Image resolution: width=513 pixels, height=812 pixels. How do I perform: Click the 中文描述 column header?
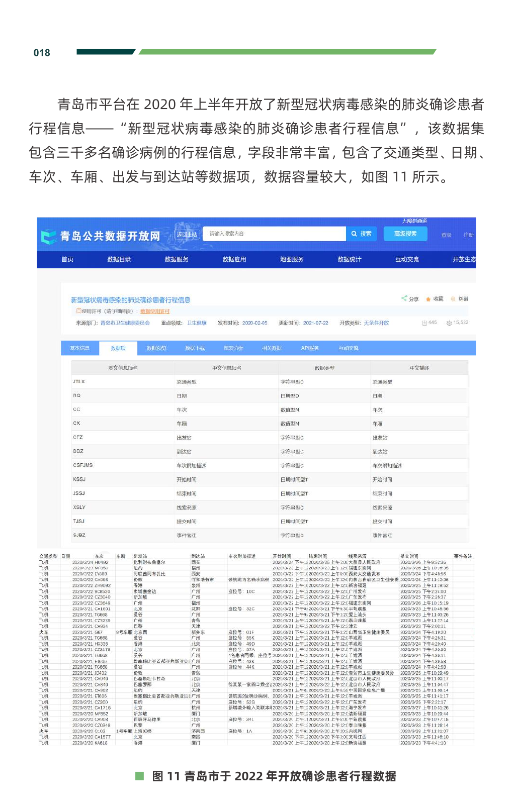[419, 368]
